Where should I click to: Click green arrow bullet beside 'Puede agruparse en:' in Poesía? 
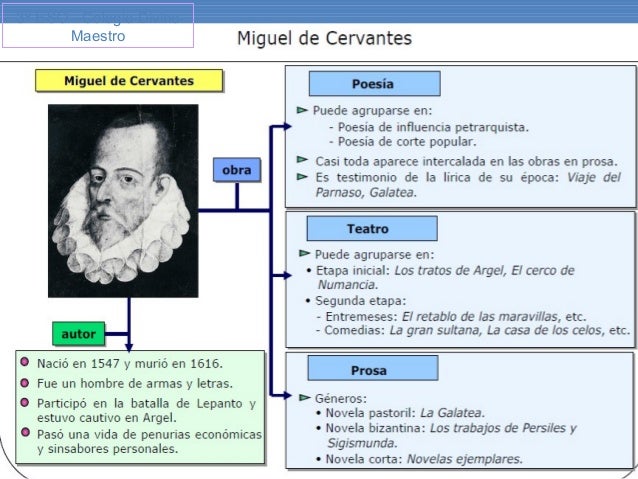click(302, 110)
